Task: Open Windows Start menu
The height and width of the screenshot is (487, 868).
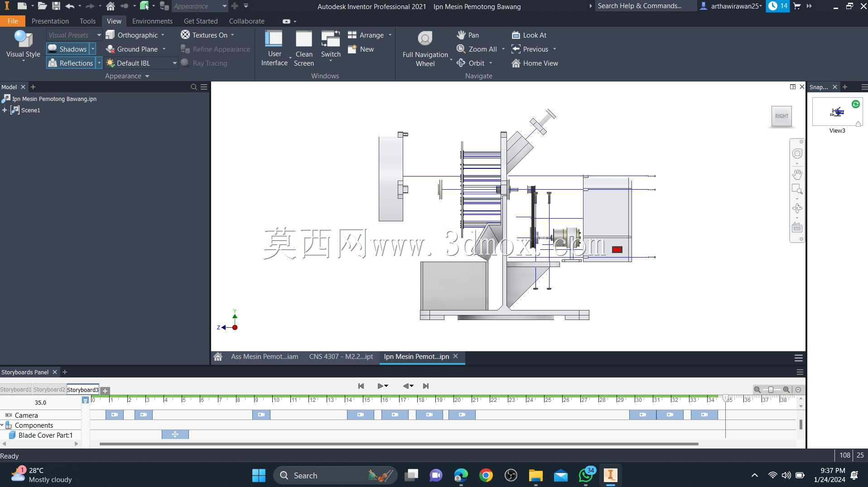Action: point(259,475)
